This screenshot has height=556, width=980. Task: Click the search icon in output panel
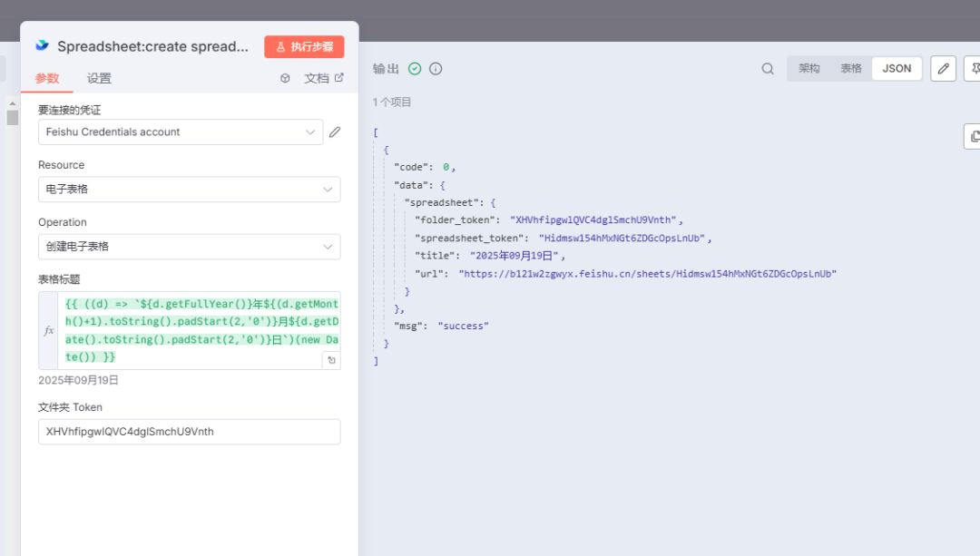tap(768, 69)
